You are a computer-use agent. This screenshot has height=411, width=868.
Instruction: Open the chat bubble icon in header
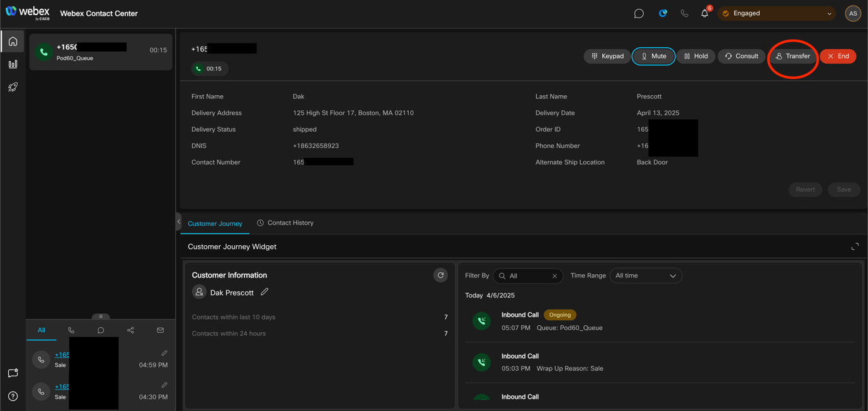click(x=639, y=13)
